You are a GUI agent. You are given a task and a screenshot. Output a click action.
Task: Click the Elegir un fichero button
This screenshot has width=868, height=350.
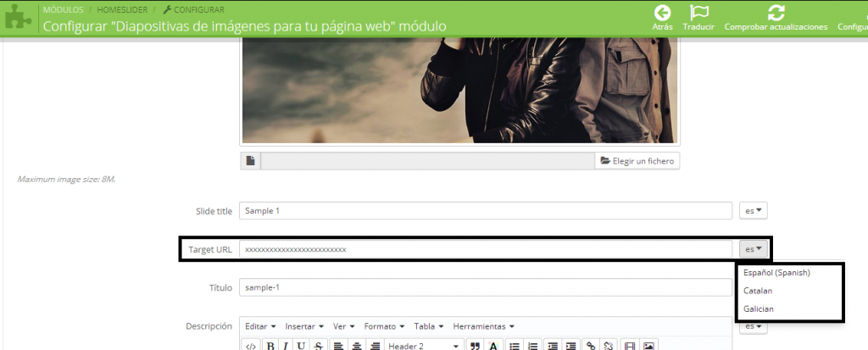pyautogui.click(x=637, y=160)
